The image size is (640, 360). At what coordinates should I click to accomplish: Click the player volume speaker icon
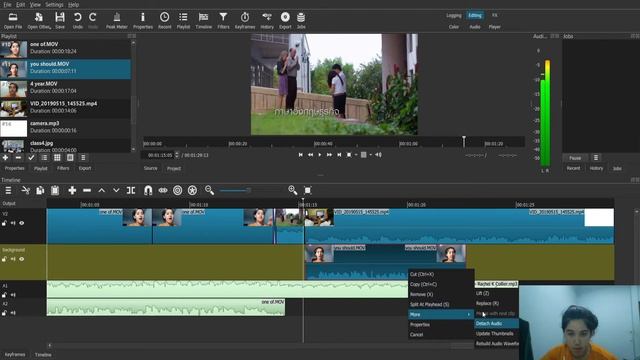pos(378,155)
